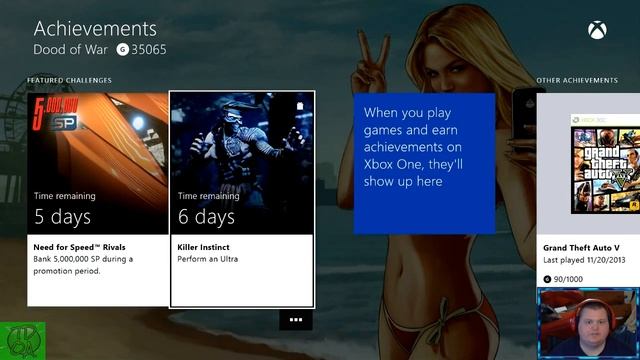The width and height of the screenshot is (640, 360).
Task: Click the 'Need for Speed™ Rivals' title
Action: (x=80, y=247)
